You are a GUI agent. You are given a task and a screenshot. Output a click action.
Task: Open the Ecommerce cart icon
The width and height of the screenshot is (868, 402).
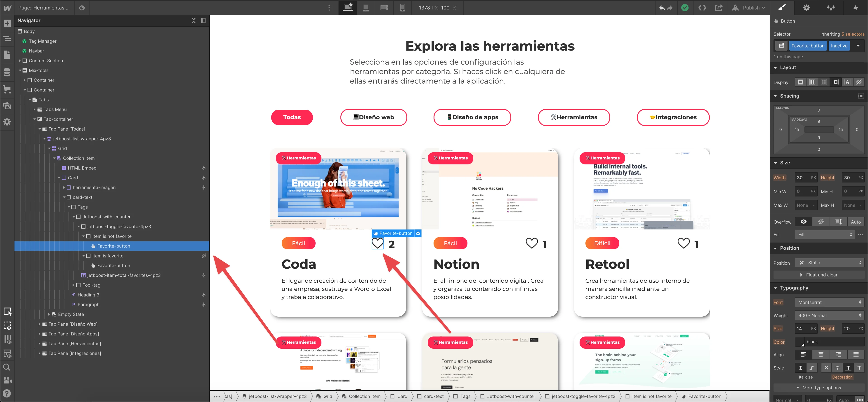(7, 89)
